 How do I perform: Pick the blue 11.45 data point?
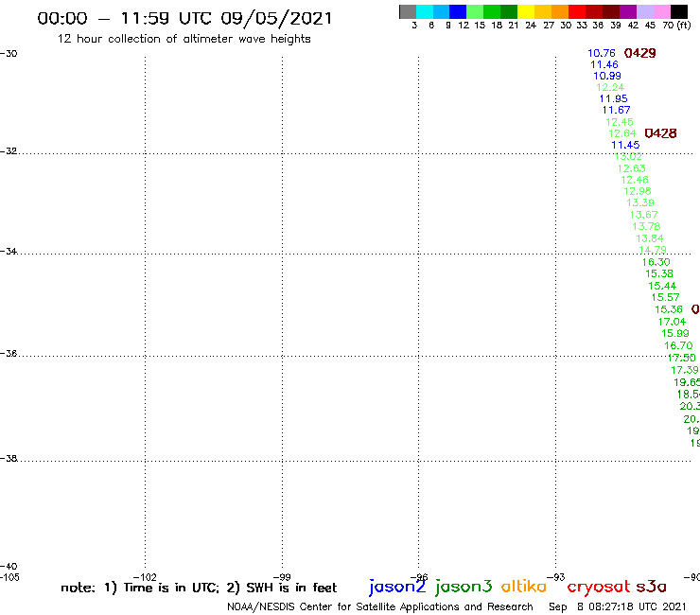(x=625, y=145)
